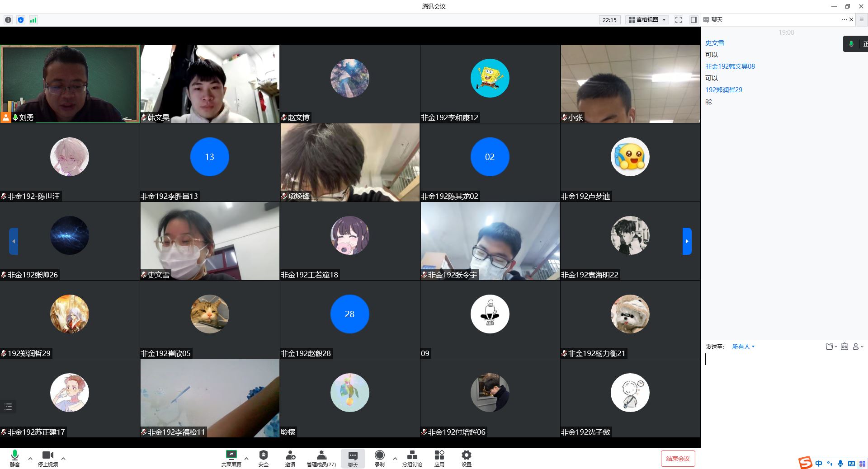Screen dimensions: 868x469
Task: Click the 共享屏幕 share screen icon
Action: click(231, 457)
